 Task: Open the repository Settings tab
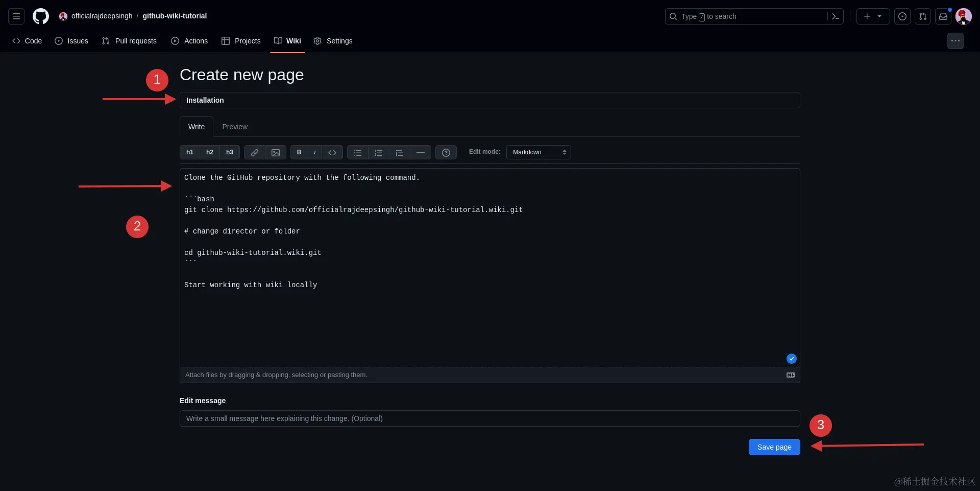333,41
